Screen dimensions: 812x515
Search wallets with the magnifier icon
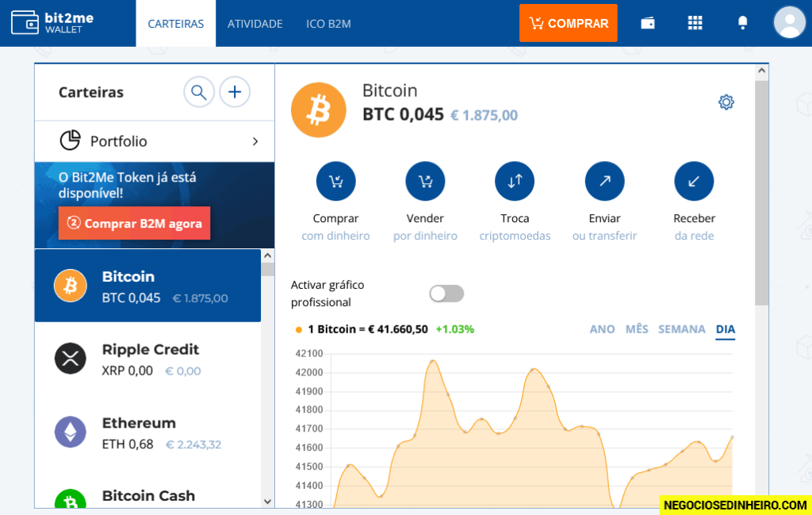199,92
